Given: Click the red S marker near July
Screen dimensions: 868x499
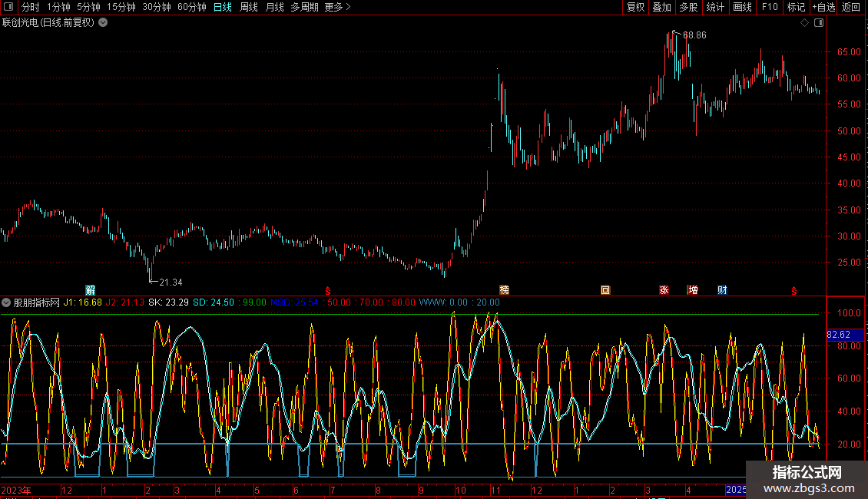Looking at the screenshot, I should click(x=328, y=291).
